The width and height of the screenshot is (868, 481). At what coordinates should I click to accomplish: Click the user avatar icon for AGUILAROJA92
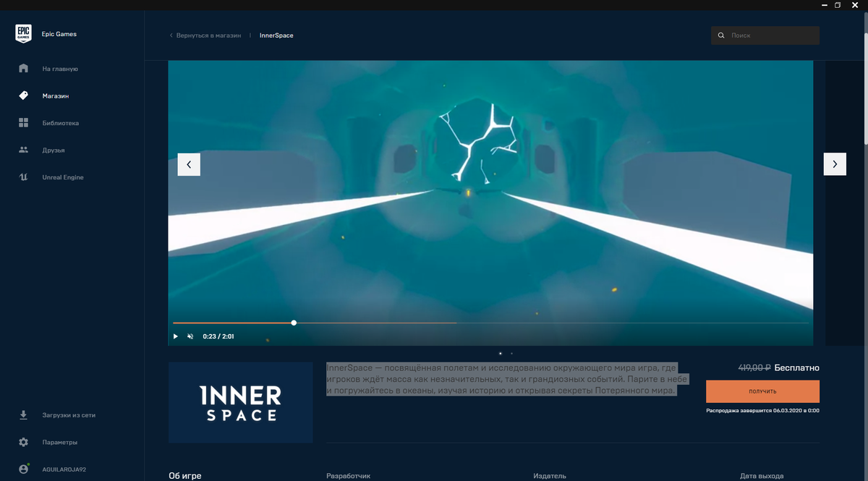tap(23, 469)
